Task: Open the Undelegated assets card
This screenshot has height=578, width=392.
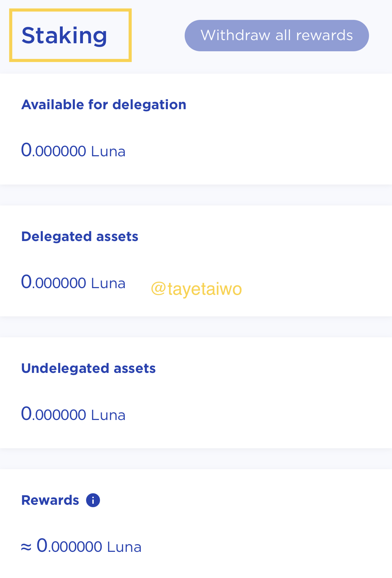Action: pos(196,393)
